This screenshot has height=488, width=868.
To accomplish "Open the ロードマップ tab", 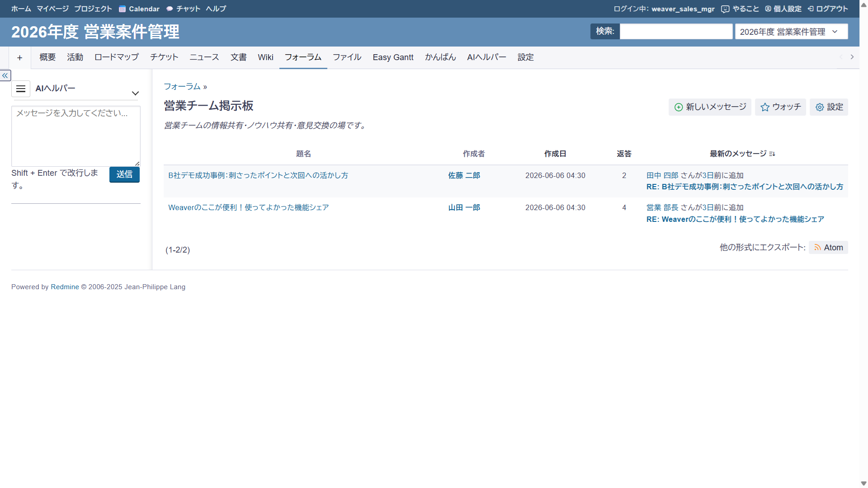I will (x=117, y=57).
